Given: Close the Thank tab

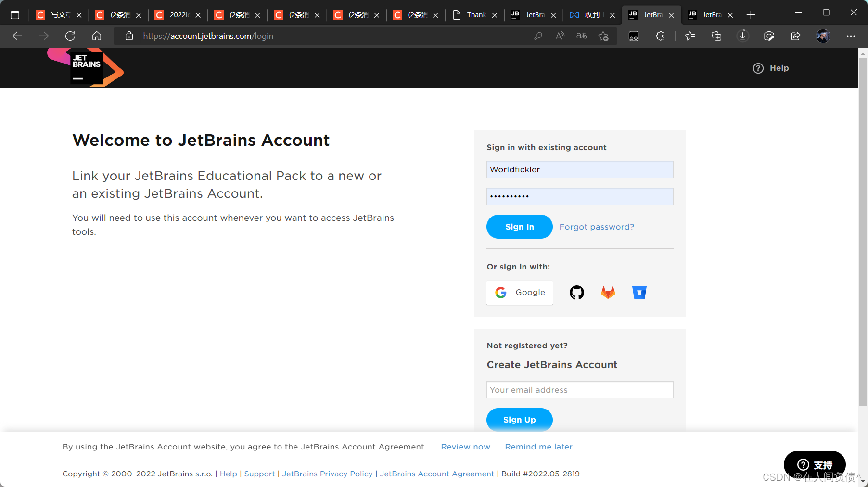Looking at the screenshot, I should [495, 15].
